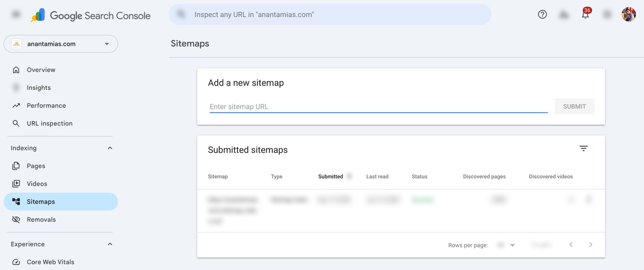Click the Sitemaps tree icon
Viewport: 644px width, 270px height.
pyautogui.click(x=16, y=202)
